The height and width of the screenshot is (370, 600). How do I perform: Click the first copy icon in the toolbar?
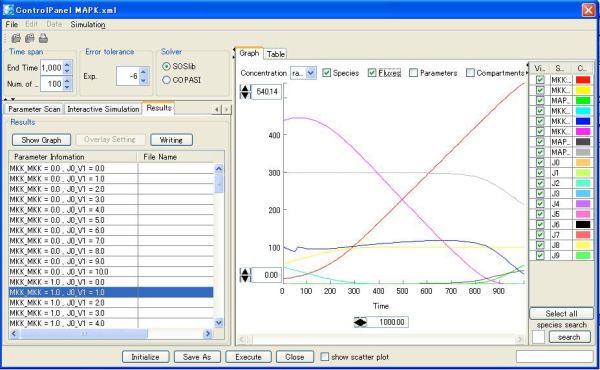(x=16, y=38)
